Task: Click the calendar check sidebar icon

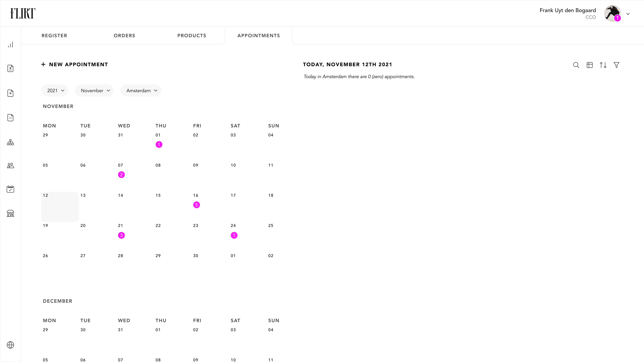Action: click(10, 189)
